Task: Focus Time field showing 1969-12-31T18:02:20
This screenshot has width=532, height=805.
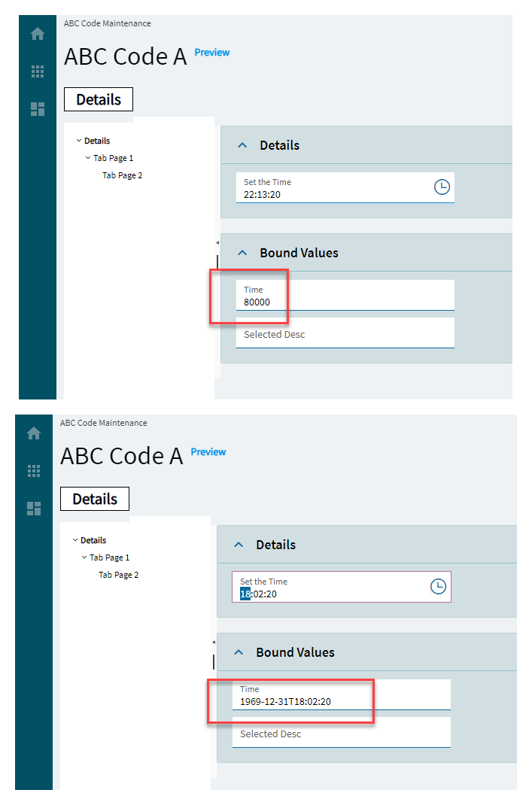Action: tap(342, 694)
